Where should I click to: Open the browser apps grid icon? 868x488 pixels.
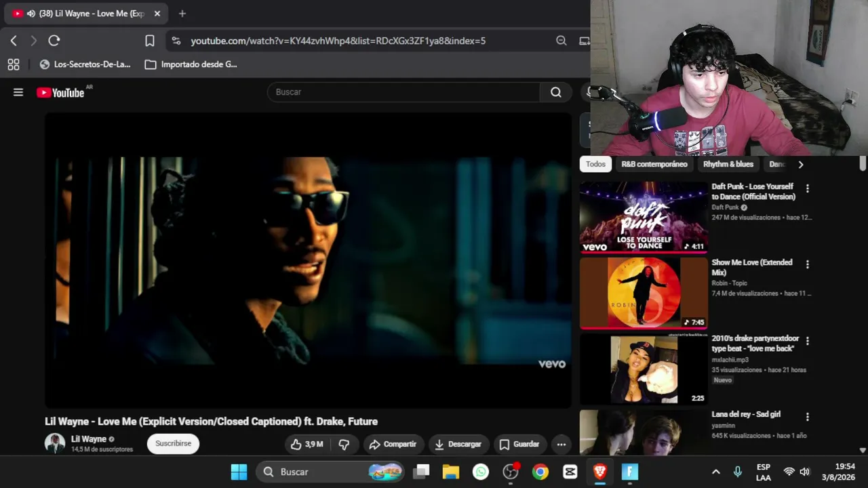point(14,64)
